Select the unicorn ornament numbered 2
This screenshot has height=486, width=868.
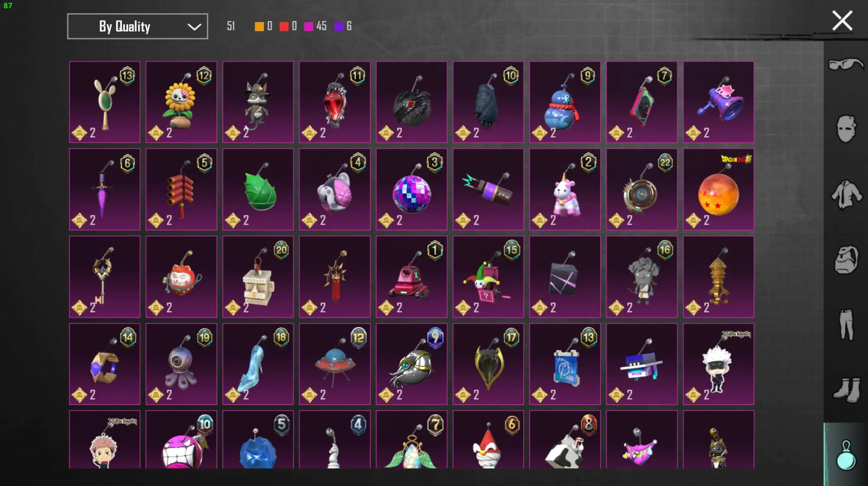565,189
